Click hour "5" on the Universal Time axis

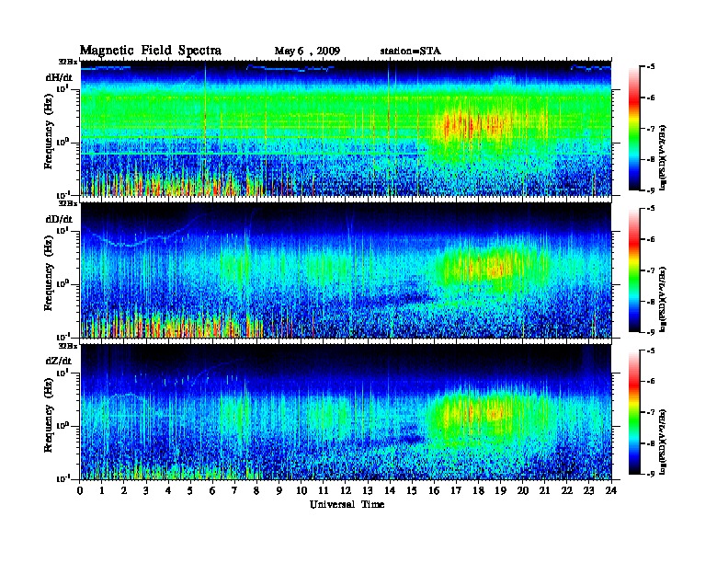click(x=190, y=490)
